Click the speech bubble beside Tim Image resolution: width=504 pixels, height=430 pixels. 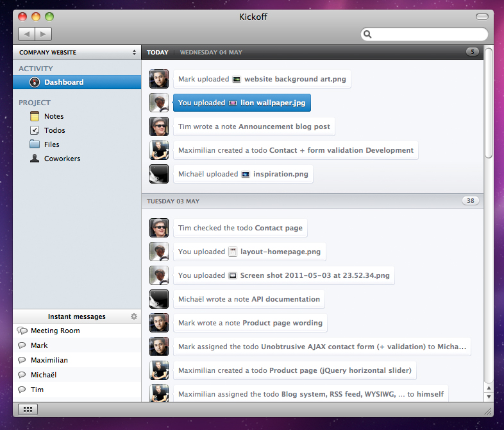(22, 390)
